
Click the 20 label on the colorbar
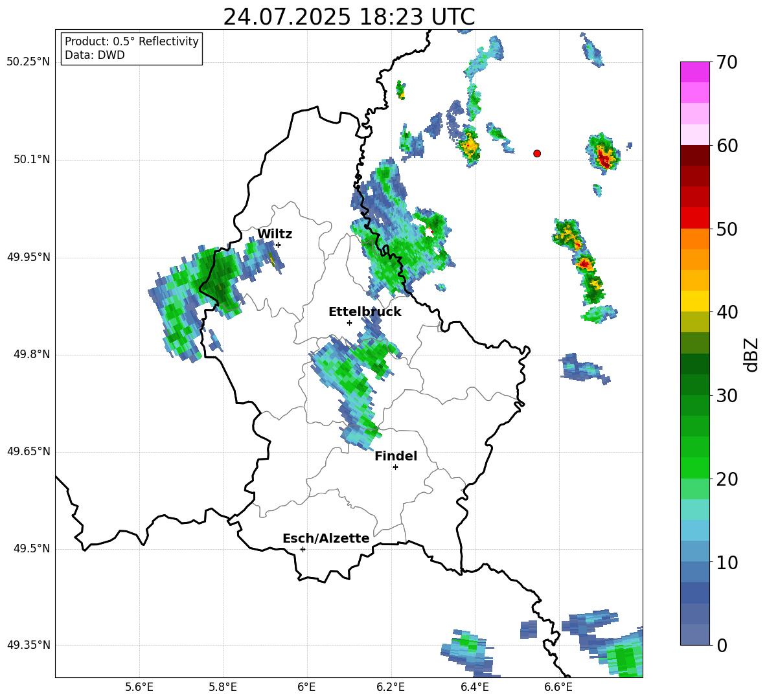tap(727, 479)
